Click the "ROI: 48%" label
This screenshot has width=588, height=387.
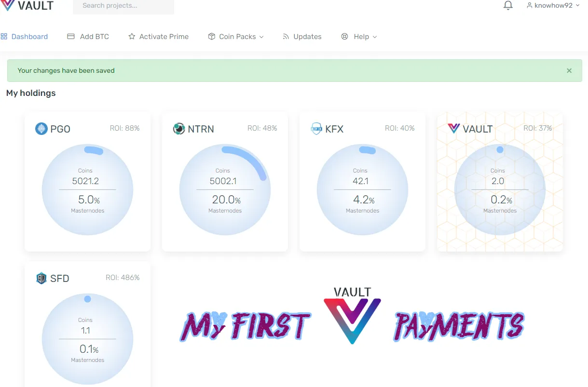tap(262, 128)
